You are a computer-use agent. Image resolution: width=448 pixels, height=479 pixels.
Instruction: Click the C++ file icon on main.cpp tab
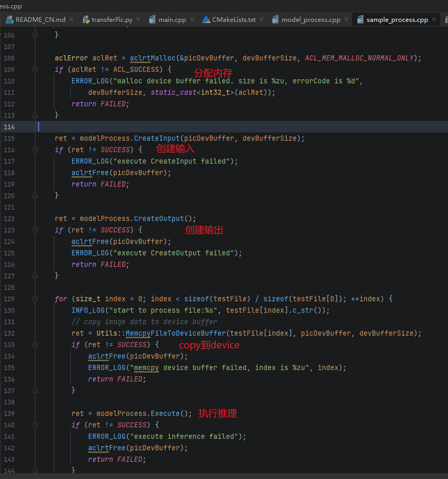152,20
